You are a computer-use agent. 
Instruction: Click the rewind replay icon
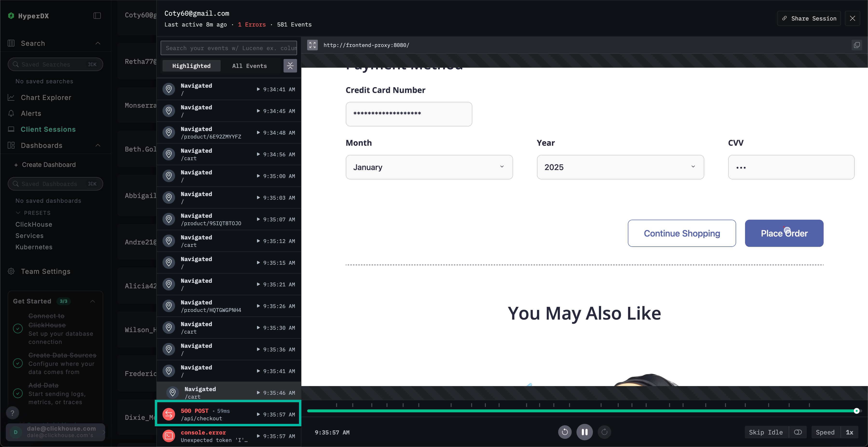click(565, 432)
